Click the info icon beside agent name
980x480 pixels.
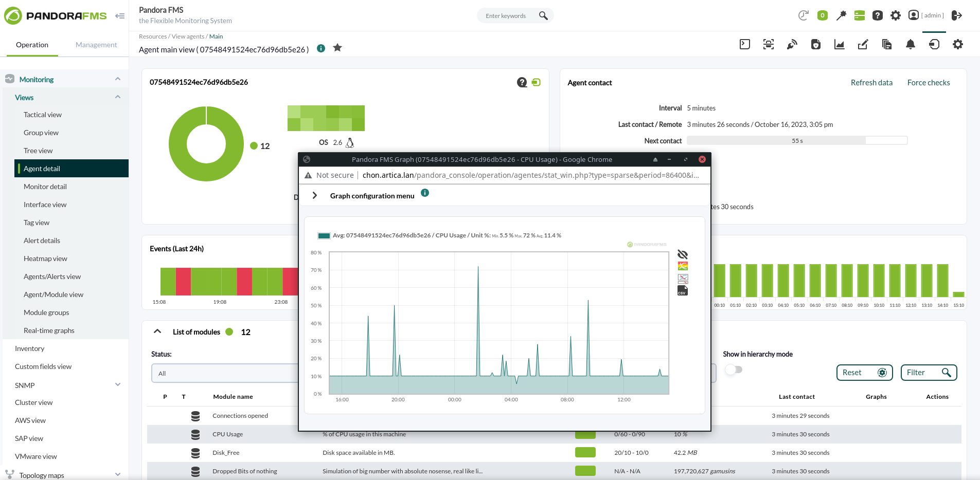click(x=321, y=48)
